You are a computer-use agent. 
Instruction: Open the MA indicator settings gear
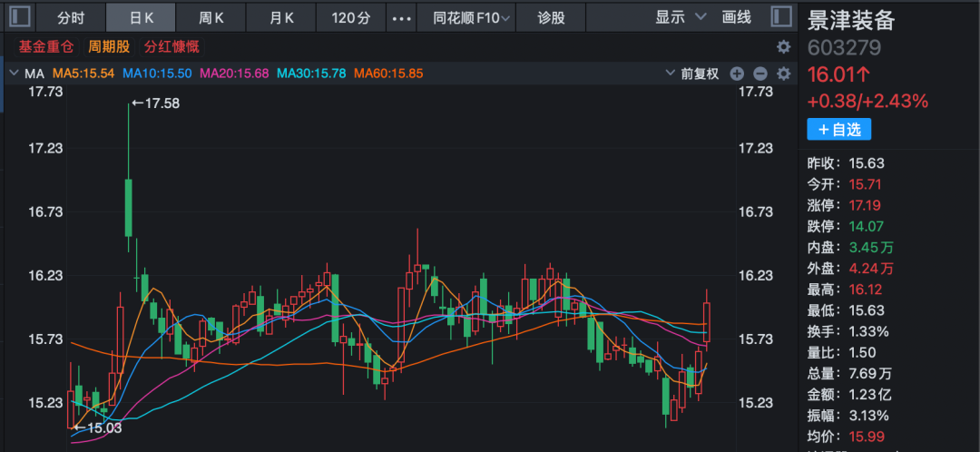coord(784,74)
